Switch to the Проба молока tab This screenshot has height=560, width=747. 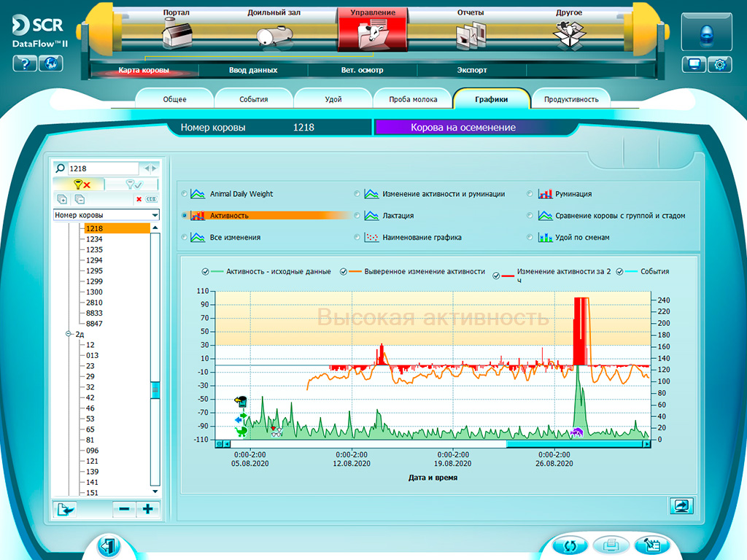point(412,98)
